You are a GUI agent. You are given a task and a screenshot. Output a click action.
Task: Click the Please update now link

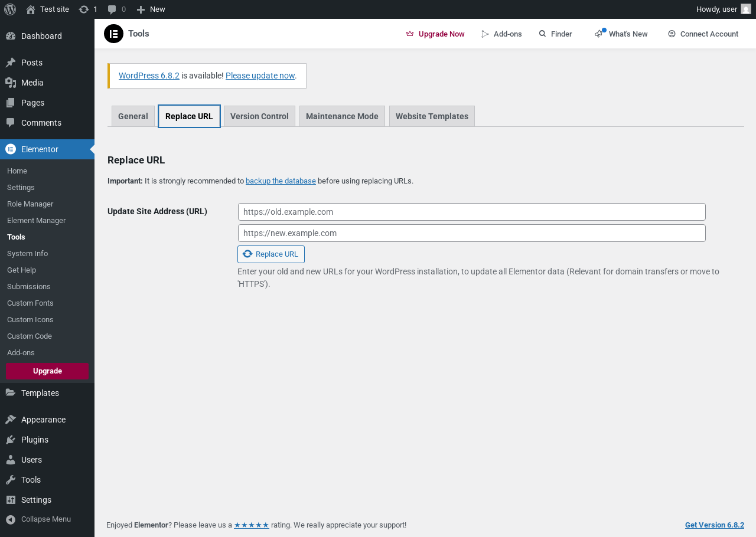pos(260,76)
